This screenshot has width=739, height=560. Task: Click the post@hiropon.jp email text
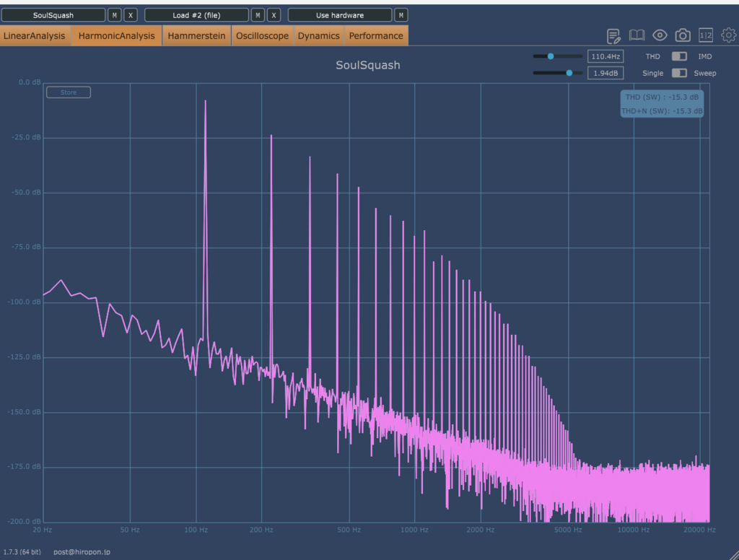pyautogui.click(x=82, y=551)
